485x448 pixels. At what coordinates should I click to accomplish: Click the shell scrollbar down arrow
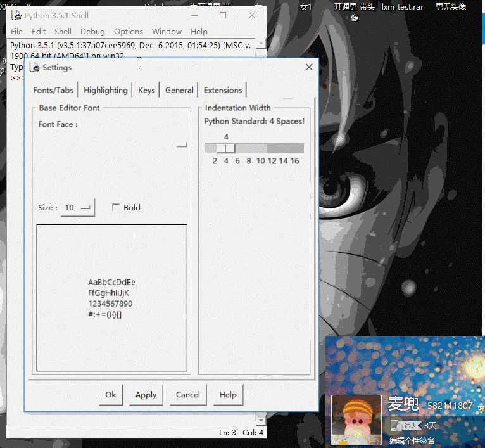tap(261, 420)
